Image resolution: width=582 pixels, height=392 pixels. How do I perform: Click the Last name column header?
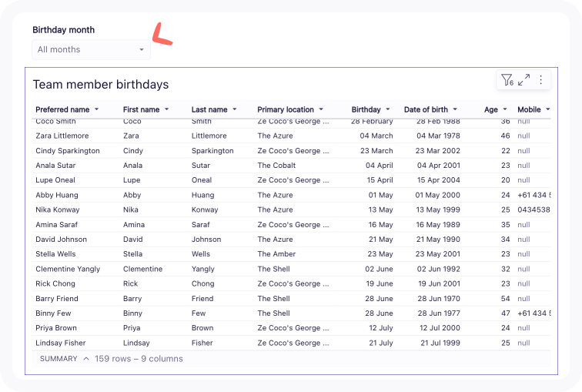point(209,109)
